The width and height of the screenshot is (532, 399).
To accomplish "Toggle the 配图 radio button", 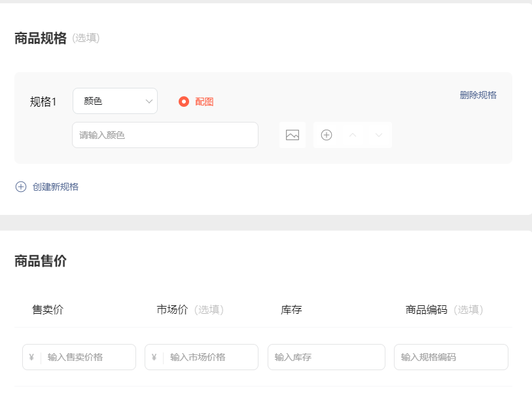I will pyautogui.click(x=184, y=102).
